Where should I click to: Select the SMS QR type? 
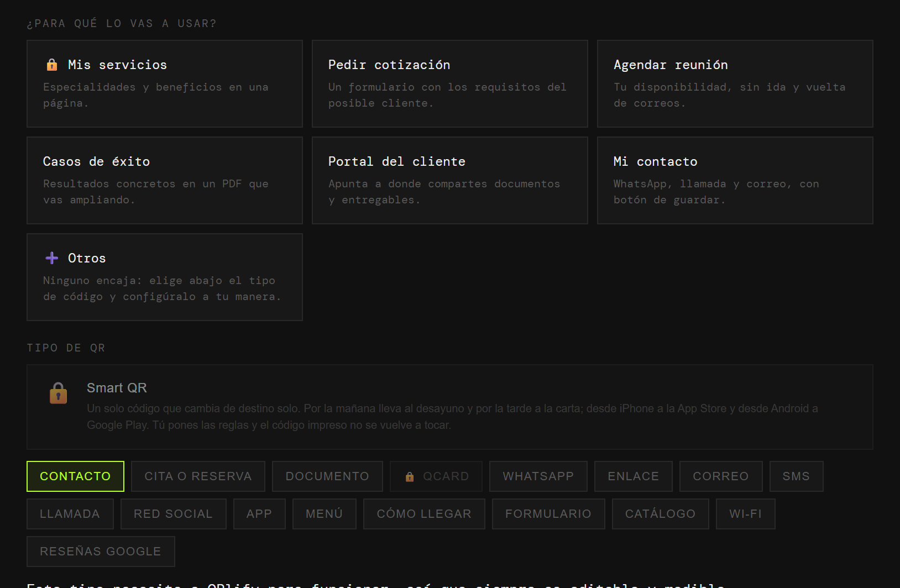pyautogui.click(x=797, y=476)
